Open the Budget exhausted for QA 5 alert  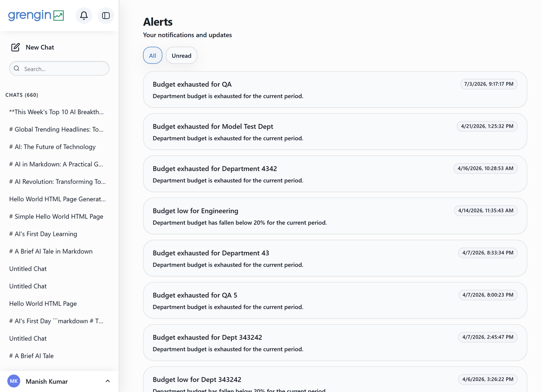pos(335,301)
